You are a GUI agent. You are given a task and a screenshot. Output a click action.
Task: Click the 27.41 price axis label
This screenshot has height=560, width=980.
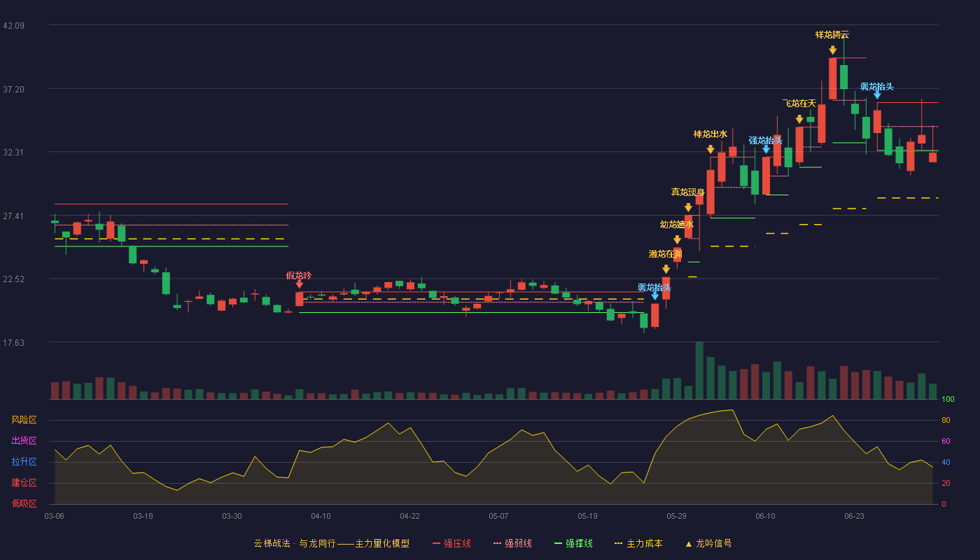pos(14,216)
